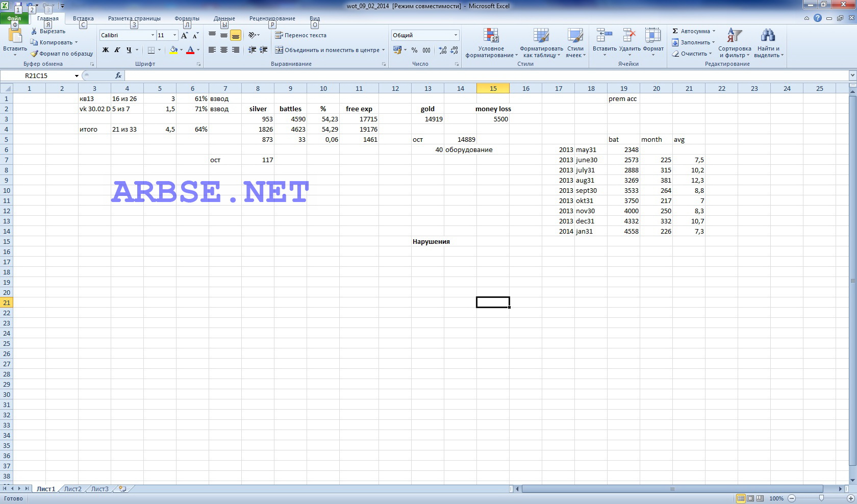Click the decrease decimal icon
The width and height of the screenshot is (857, 504).
pyautogui.click(x=454, y=50)
